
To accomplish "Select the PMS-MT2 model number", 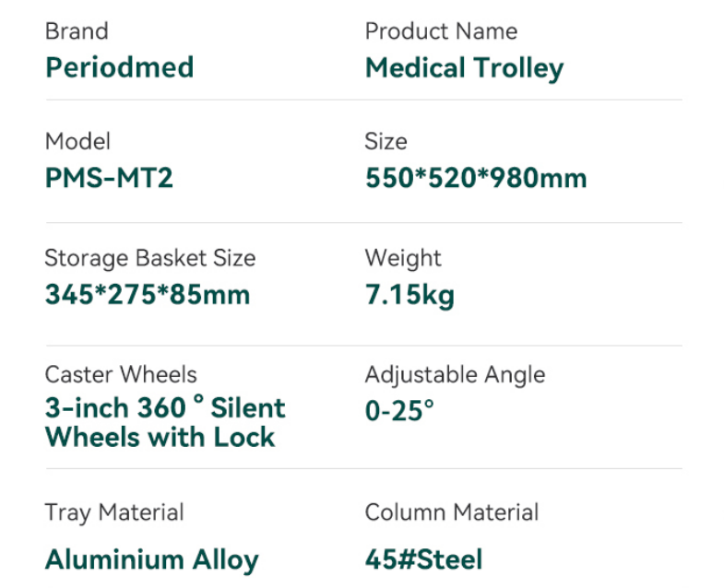I will tap(109, 178).
